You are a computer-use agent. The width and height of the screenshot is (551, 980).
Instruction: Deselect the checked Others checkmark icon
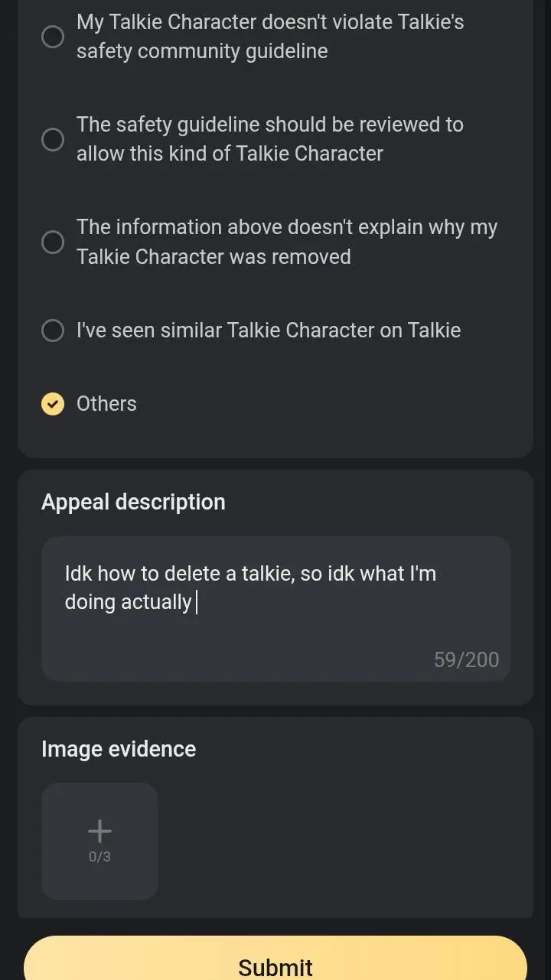53,404
